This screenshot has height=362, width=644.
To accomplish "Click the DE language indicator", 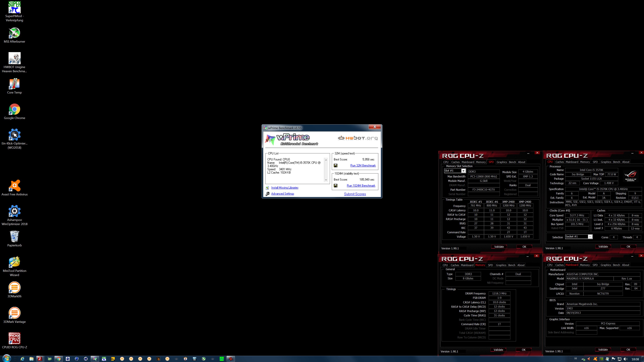I will 576,359.
